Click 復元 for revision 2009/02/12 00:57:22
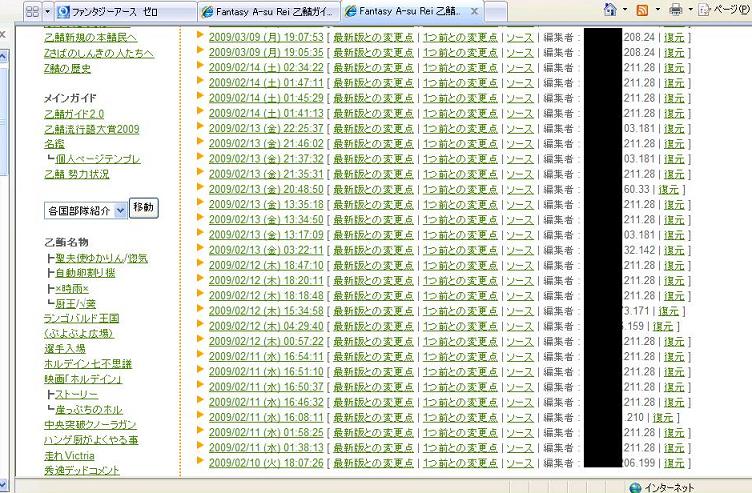 point(674,341)
